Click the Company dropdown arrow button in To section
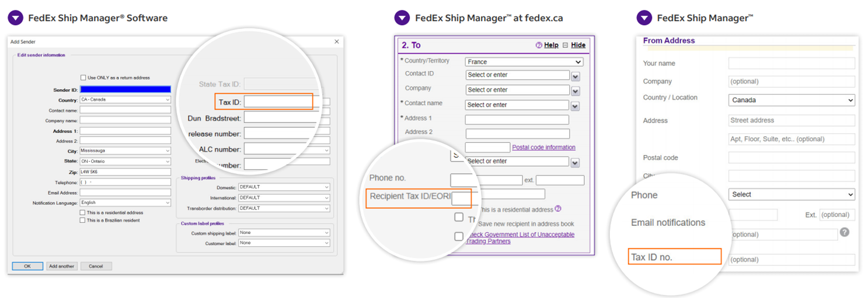Screen dimensions: 868x298 pyautogui.click(x=575, y=91)
